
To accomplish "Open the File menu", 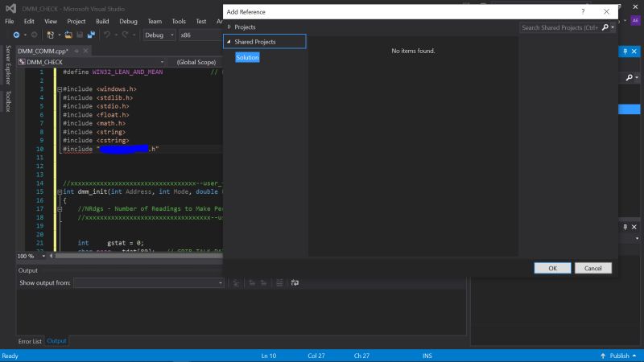I will 10,22.
